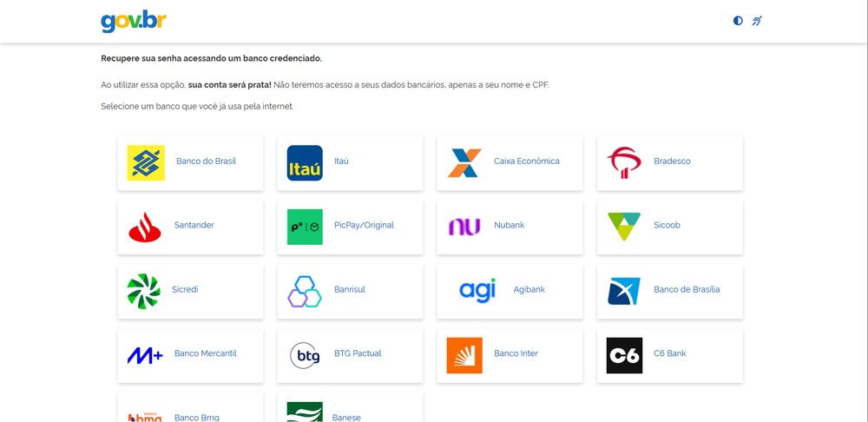Choose the BTG Pactual circular logo

[305, 355]
